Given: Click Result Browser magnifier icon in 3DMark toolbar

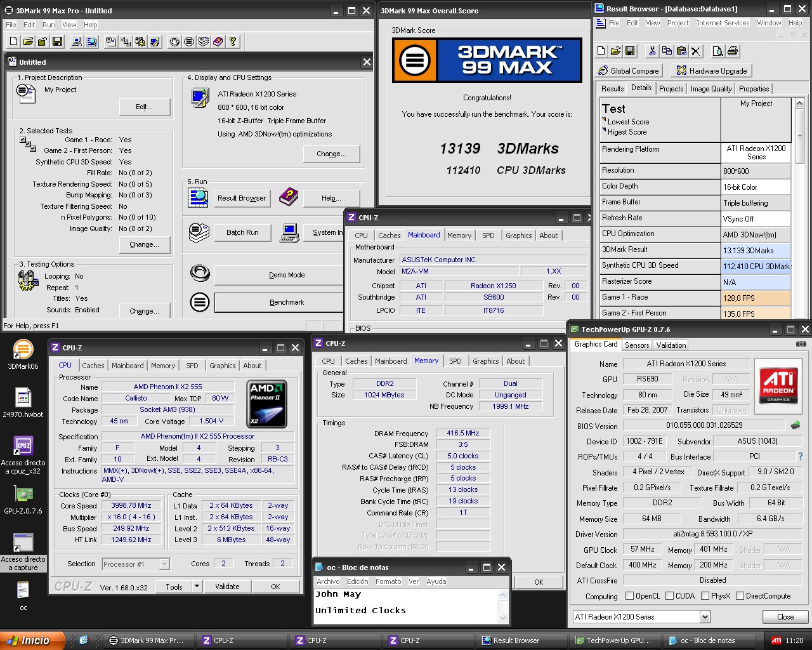Looking at the screenshot, I should tap(91, 41).
